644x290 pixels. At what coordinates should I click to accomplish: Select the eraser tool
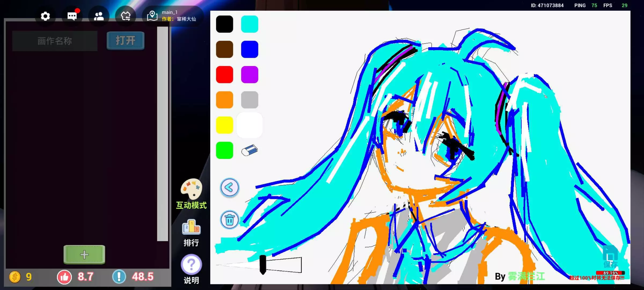click(250, 150)
